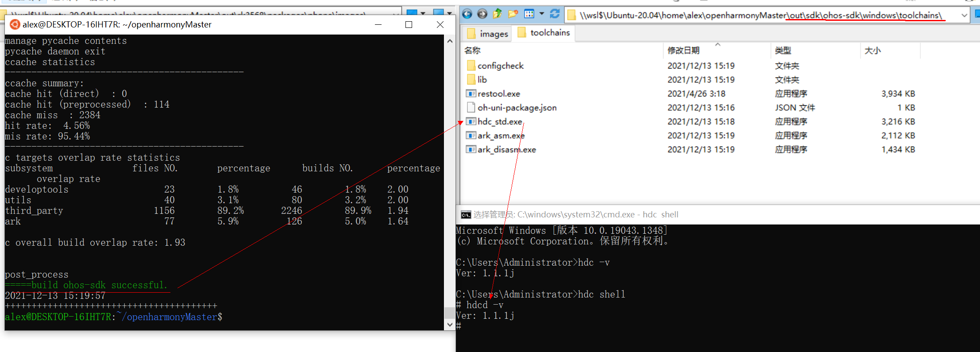Click the 'build ohos-sdk successful' terminal line
The image size is (980, 352).
pyautogui.click(x=86, y=285)
